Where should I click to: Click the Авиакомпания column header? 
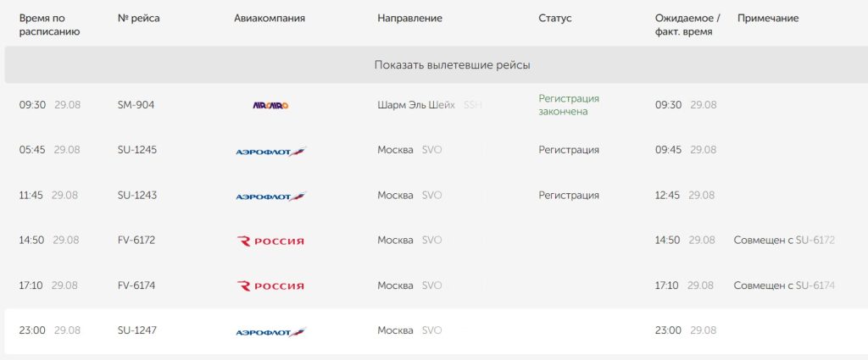(270, 19)
